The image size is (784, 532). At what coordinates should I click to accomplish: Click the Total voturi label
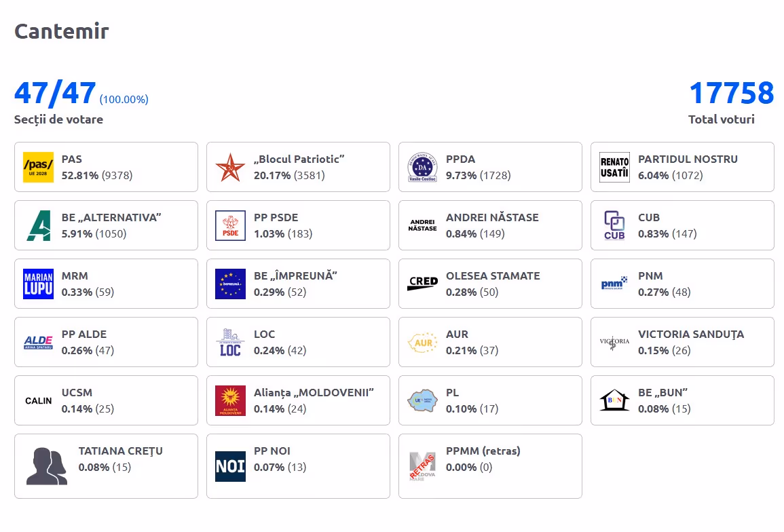(722, 119)
